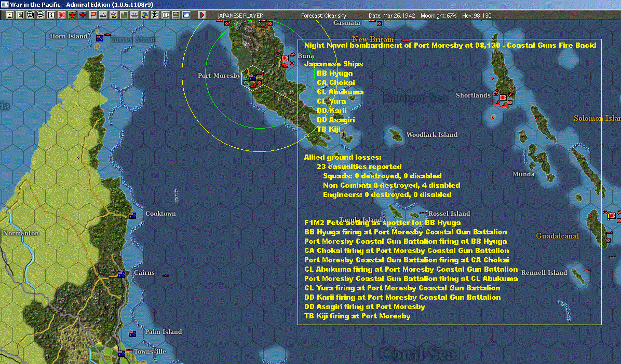Click the red plane on green icon
The width and height of the screenshot is (621, 364).
(x=72, y=15)
